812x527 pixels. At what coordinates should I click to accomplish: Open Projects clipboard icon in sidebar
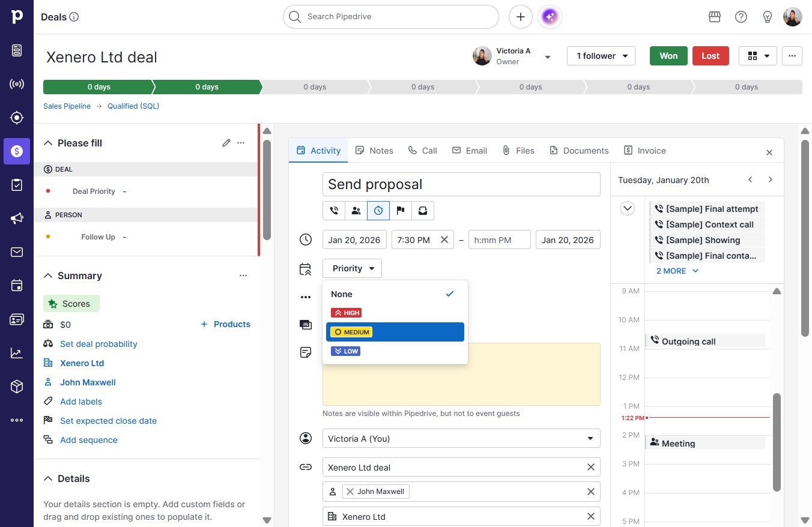[17, 185]
